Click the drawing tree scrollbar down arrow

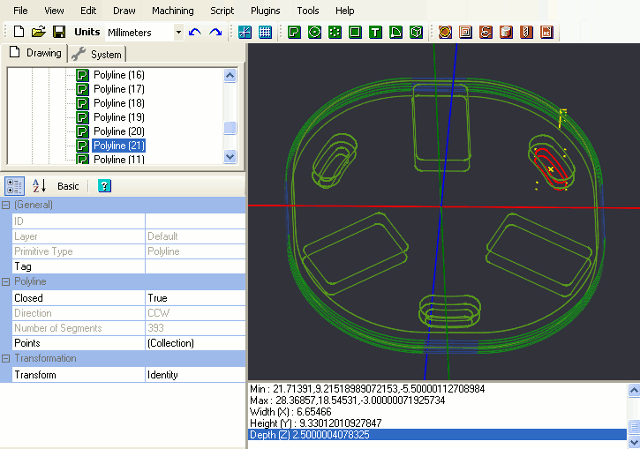click(x=230, y=156)
